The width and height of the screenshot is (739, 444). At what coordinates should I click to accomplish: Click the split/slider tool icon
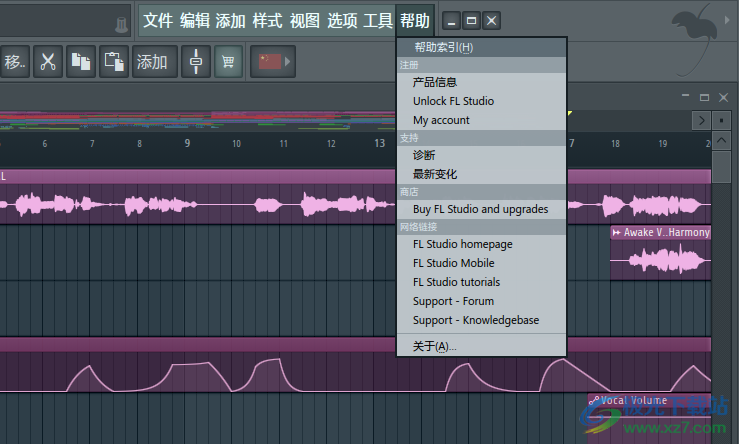[196, 61]
